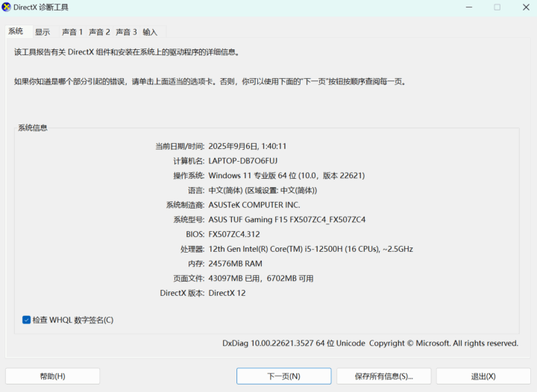The width and height of the screenshot is (537, 392).
Task: Click 保存所有信息(S)... button
Action: point(384,376)
